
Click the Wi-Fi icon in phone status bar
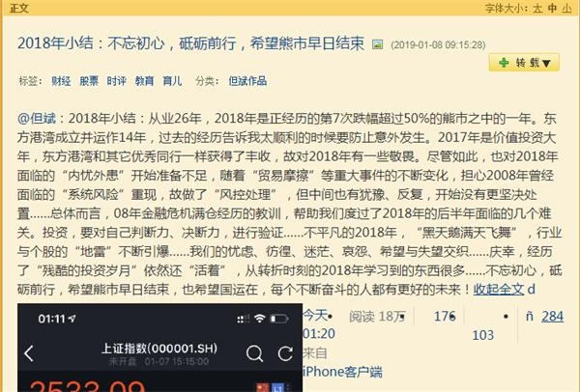260,318
